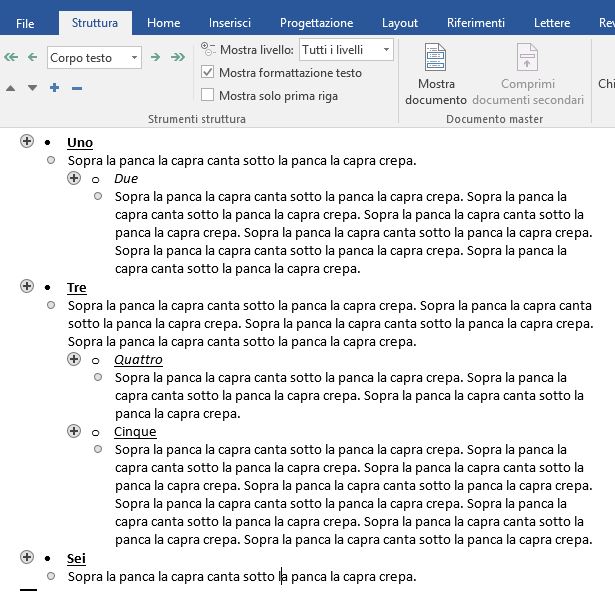The width and height of the screenshot is (615, 609).
Task: Switch to the Inserisci ribbon tab
Action: pos(230,23)
